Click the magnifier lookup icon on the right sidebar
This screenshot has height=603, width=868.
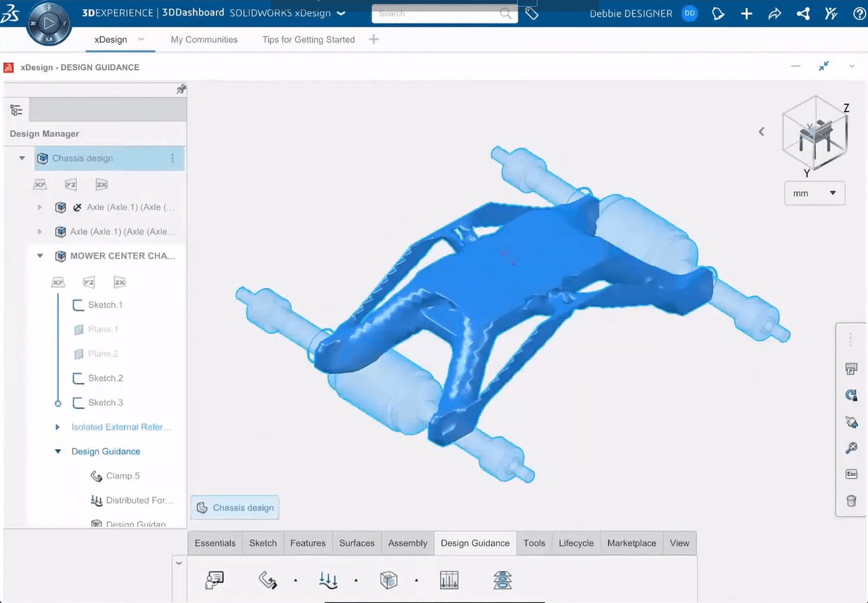click(x=851, y=447)
